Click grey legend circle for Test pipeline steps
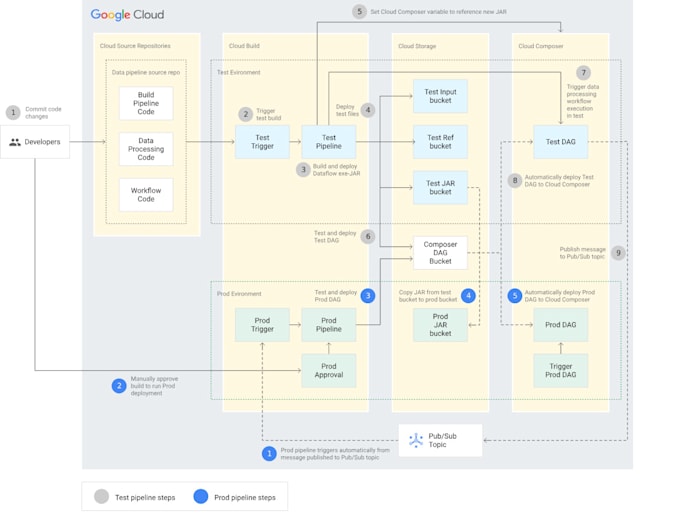680x514 pixels. (x=101, y=497)
